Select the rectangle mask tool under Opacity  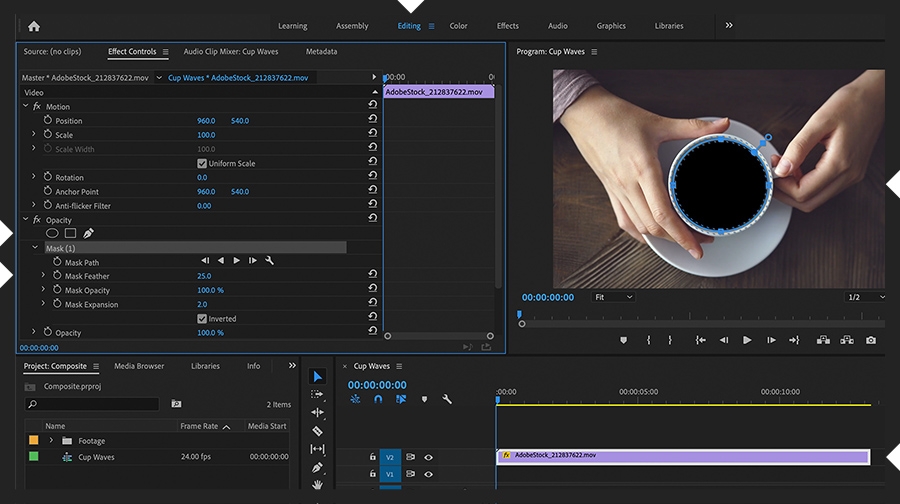[70, 233]
